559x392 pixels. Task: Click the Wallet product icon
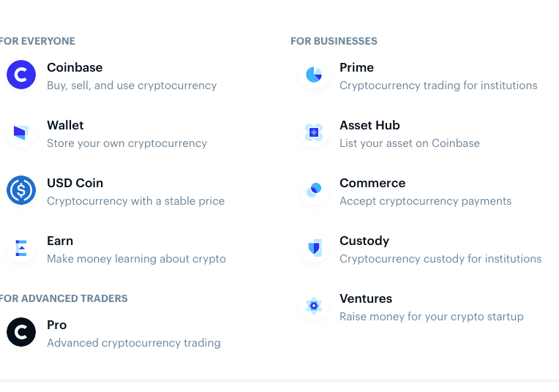pos(21,132)
